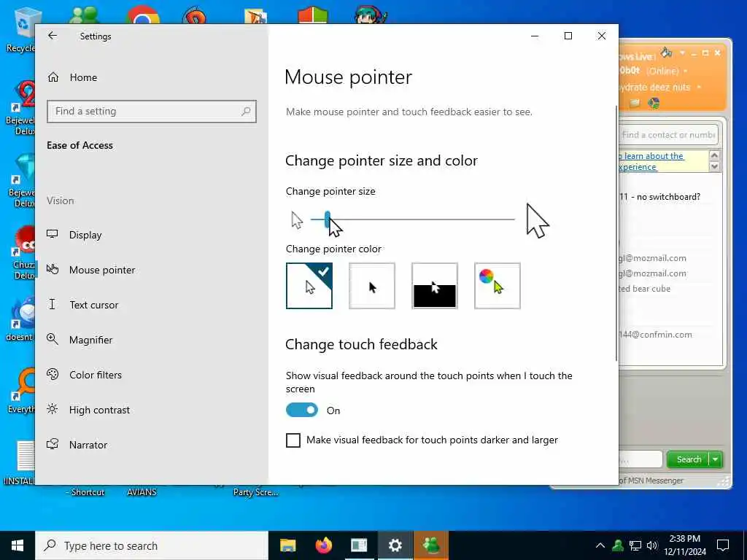Viewport: 747px width, 560px height.
Task: Click the Chuzzle Deluxe desktop shortcut
Action: [23, 252]
